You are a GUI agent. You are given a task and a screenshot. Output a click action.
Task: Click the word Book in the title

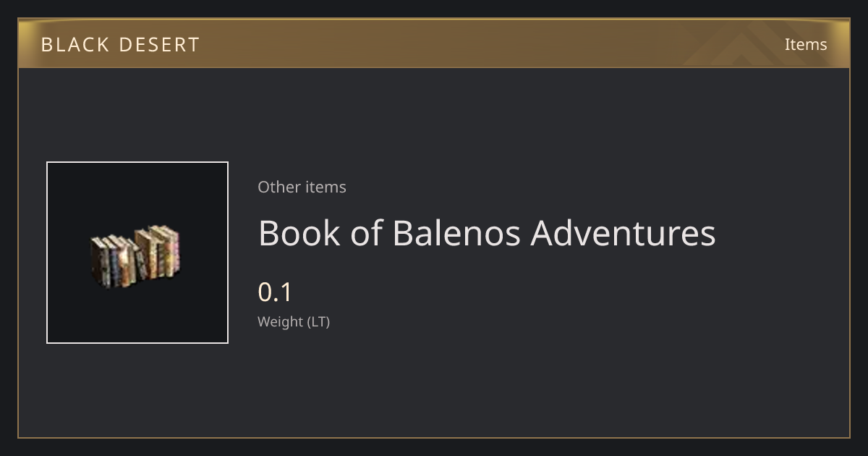click(300, 233)
